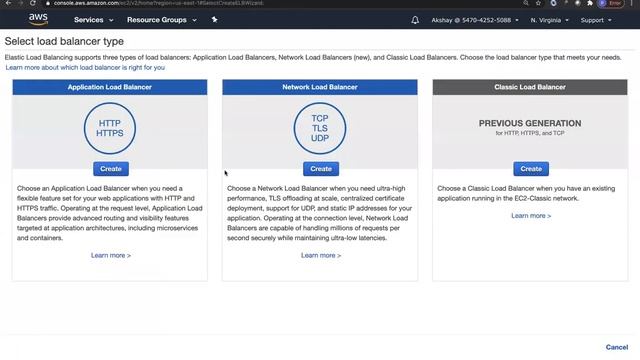640x360 pixels.
Task: Click the 'Select load balancer type' heading
Action: pyautogui.click(x=64, y=41)
